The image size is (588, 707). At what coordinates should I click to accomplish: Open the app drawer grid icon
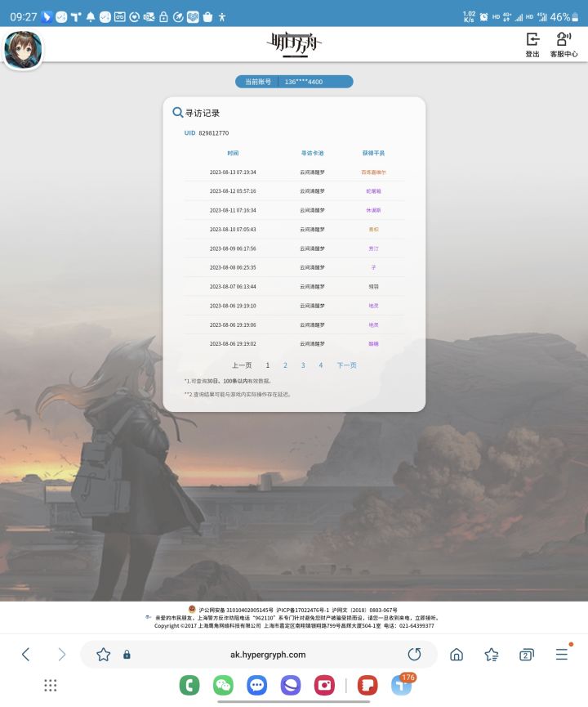[x=51, y=686]
